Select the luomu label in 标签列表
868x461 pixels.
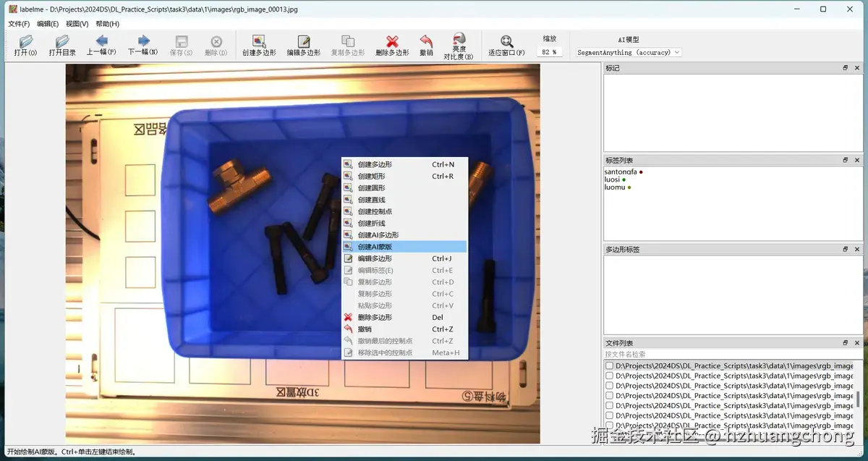click(618, 187)
